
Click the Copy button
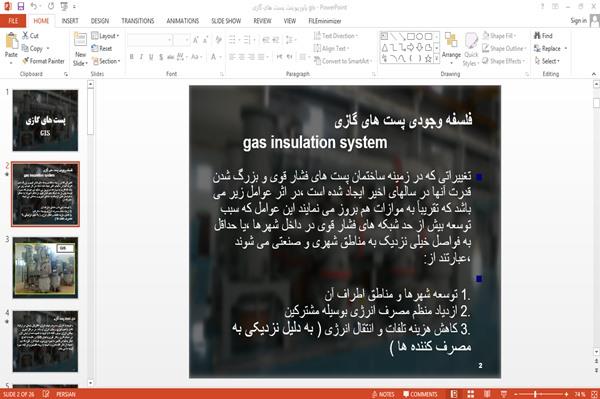click(33, 48)
